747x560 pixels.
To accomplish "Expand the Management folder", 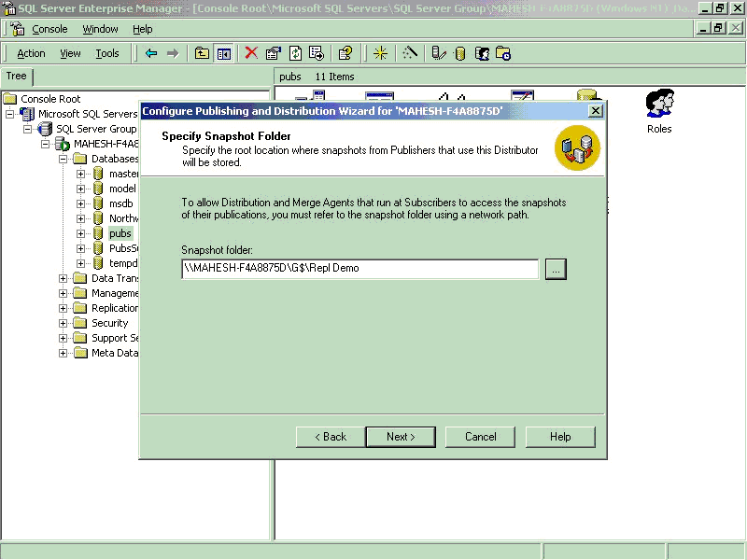I will click(x=63, y=293).
